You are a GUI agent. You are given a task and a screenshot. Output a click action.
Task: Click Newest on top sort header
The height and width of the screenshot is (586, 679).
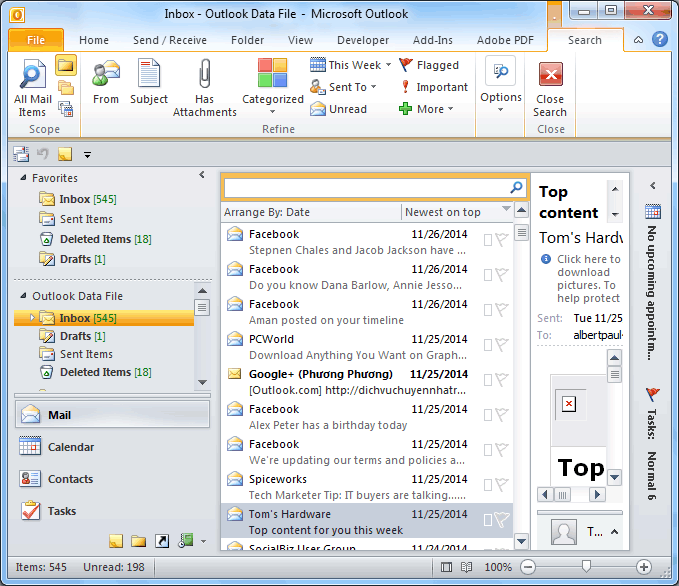coord(457,212)
